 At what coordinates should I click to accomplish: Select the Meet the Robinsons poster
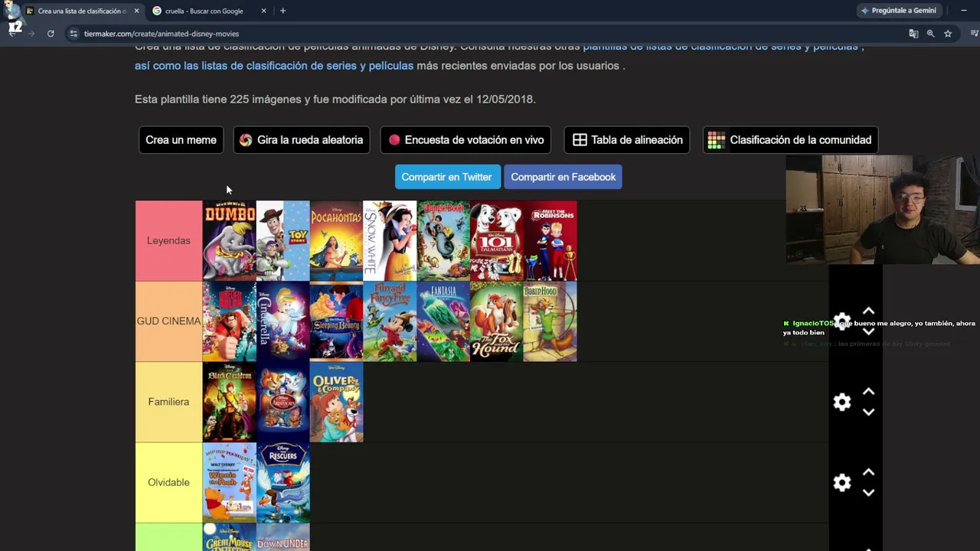click(x=550, y=240)
